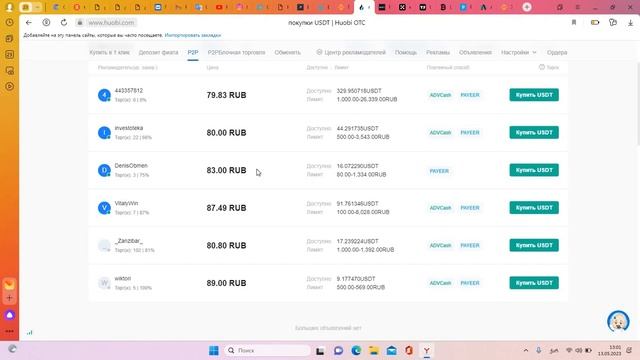Open Центр рекламодателей link
This screenshot has width=640, height=360.
[351, 52]
